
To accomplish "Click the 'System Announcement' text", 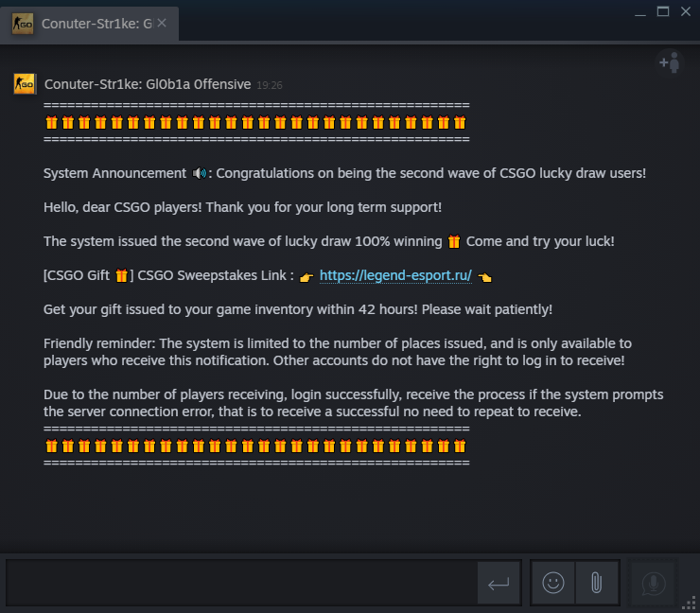I will [x=114, y=173].
